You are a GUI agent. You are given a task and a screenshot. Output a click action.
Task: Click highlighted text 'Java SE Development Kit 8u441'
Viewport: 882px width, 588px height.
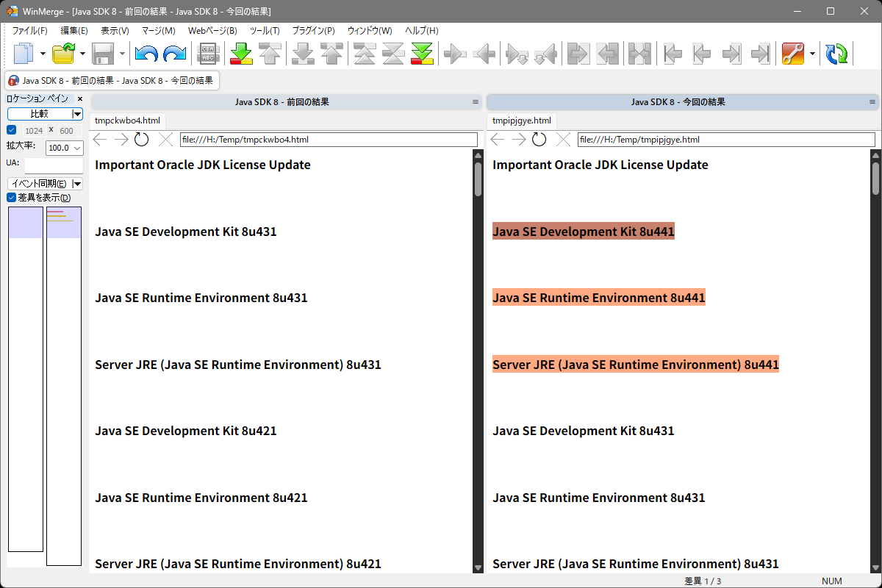point(583,232)
